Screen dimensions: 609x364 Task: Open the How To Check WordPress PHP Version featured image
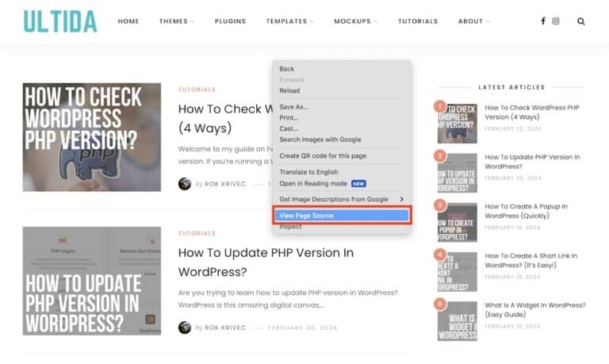coord(92,137)
